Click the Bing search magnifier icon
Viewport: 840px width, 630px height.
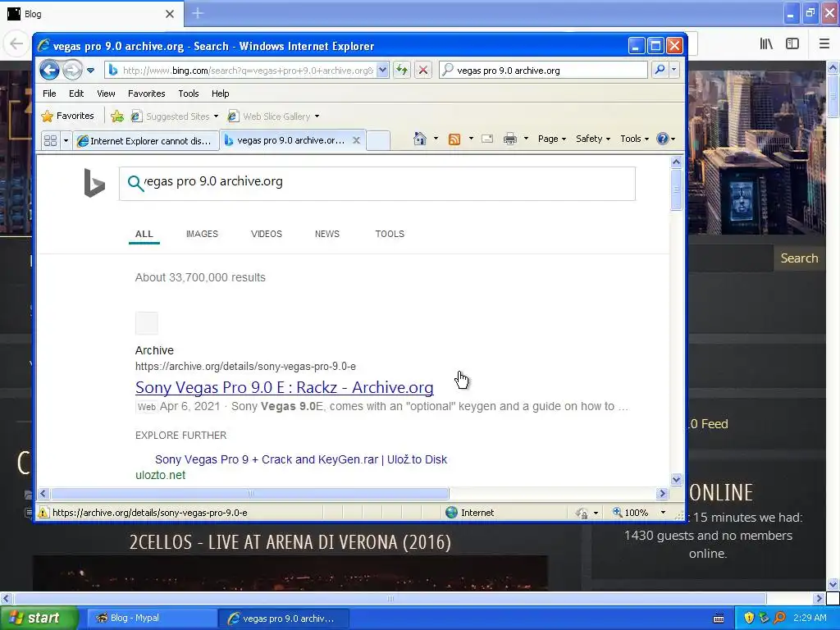135,183
